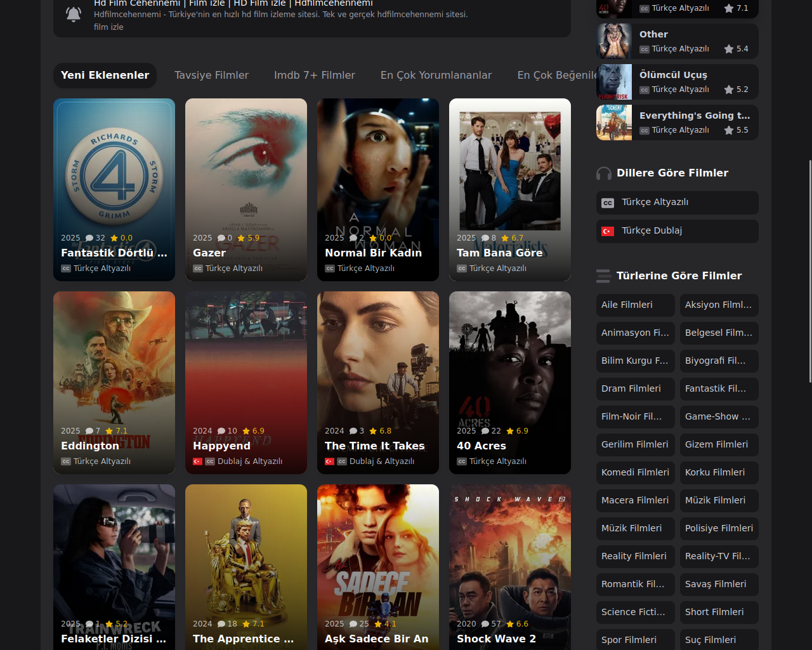Switch to Tavsiye Filmler tab
The height and width of the screenshot is (650, 812).
[211, 76]
